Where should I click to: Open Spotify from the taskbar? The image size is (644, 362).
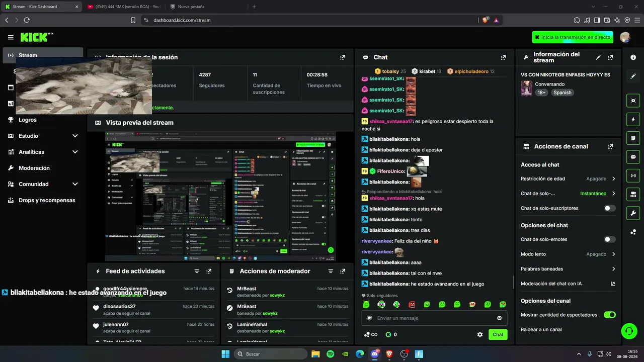point(331,354)
